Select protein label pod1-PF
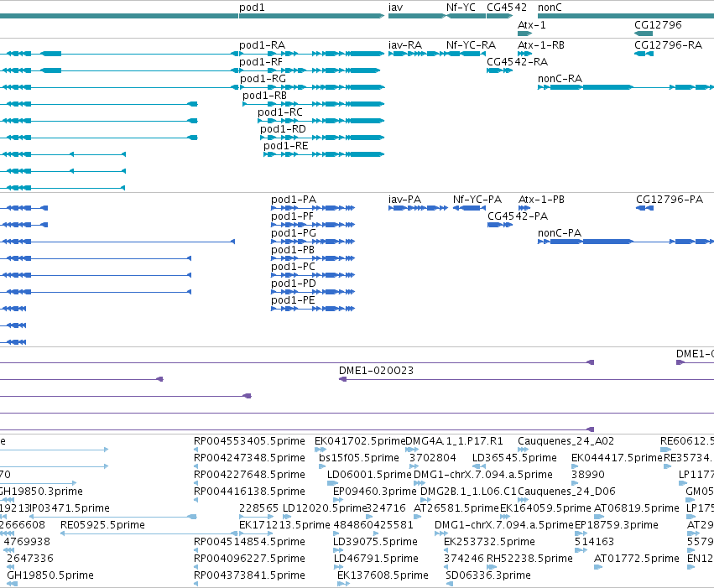Screen dimensions: 714x588 292,216
